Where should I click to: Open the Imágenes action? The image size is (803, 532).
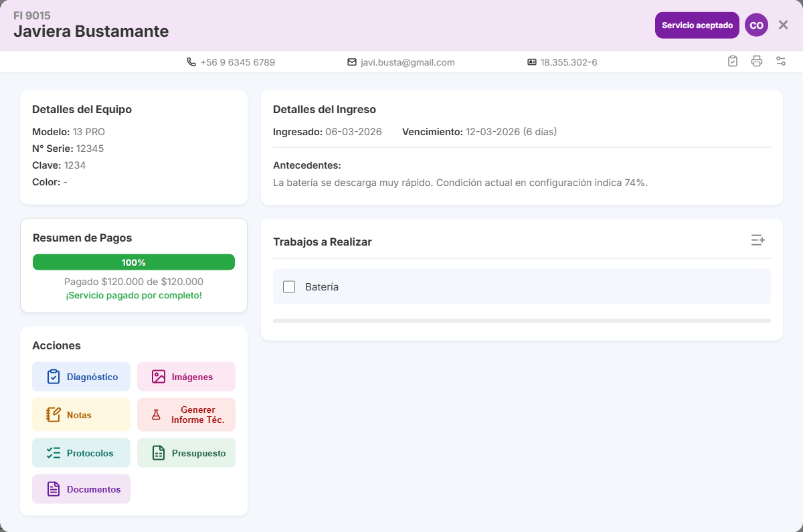pyautogui.click(x=186, y=377)
